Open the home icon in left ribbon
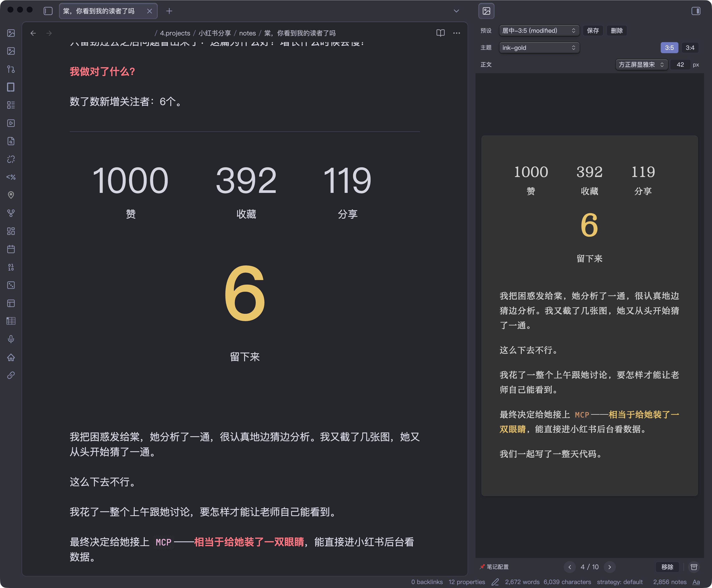This screenshot has width=712, height=588. point(11,357)
